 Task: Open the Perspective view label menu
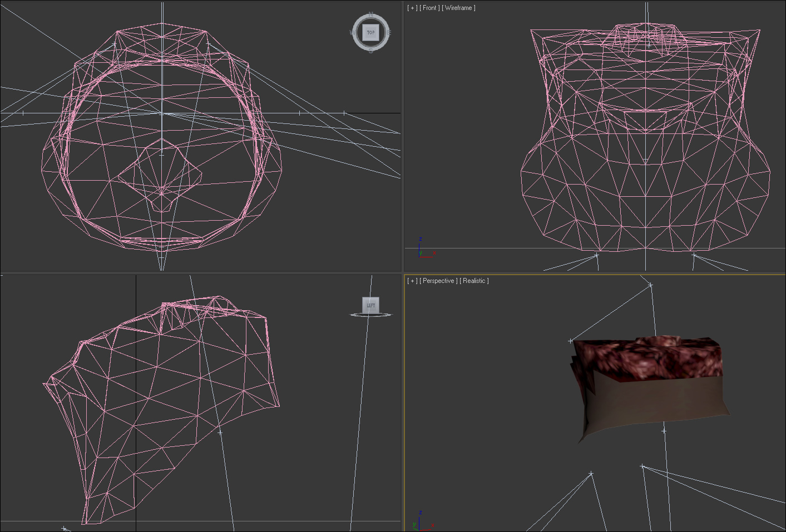[x=438, y=281]
